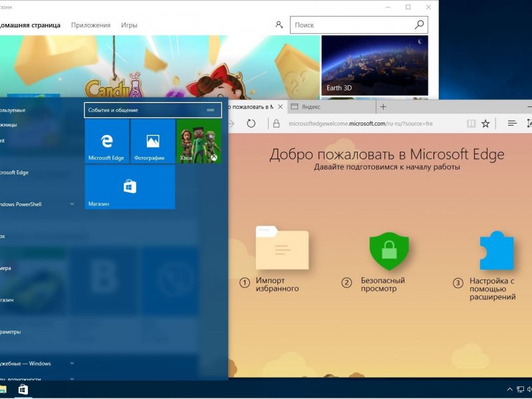
Task: Click the handle icon on the События и общение group
Action: pyautogui.click(x=210, y=110)
